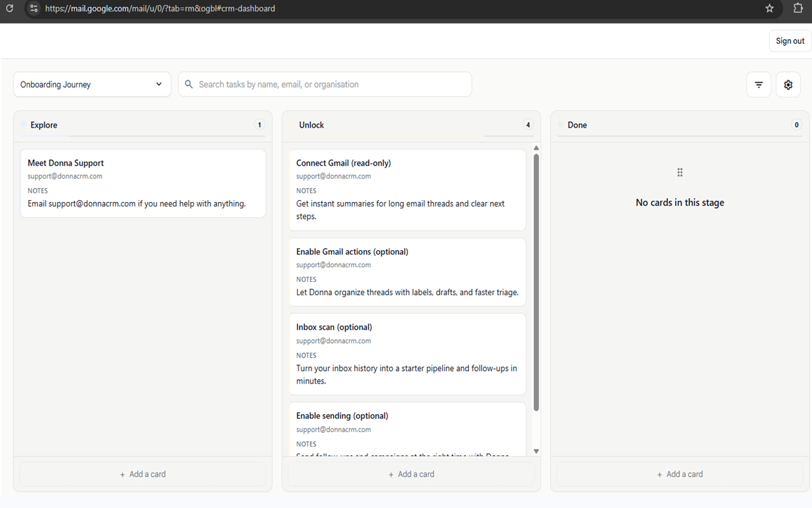812x508 pixels.
Task: Add a card to the Explore column
Action: (x=143, y=474)
